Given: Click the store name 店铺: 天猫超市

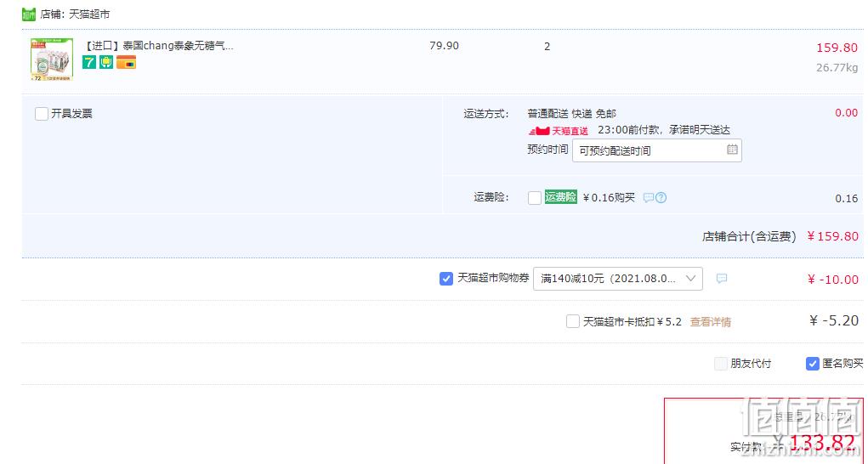Looking at the screenshot, I should coord(75,14).
